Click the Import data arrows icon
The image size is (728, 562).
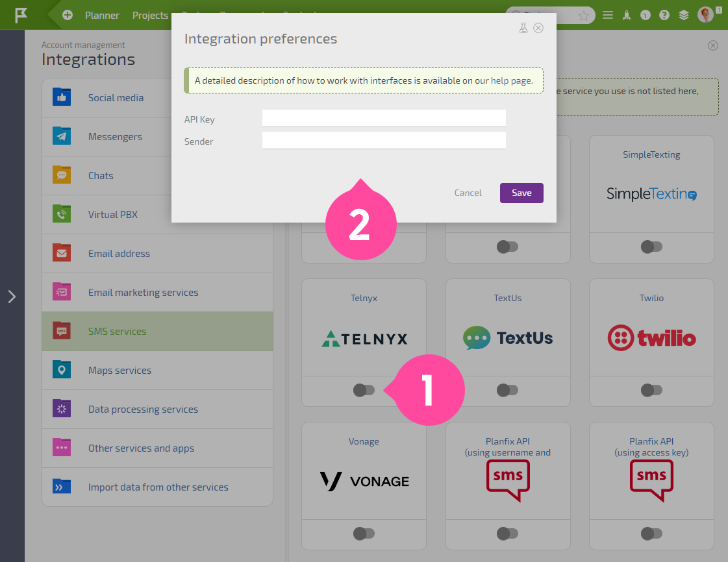pos(62,487)
